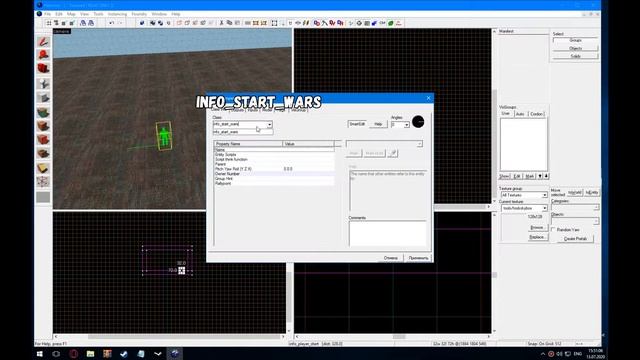
Task: Select the Rallypoint property row
Action: (x=274, y=184)
